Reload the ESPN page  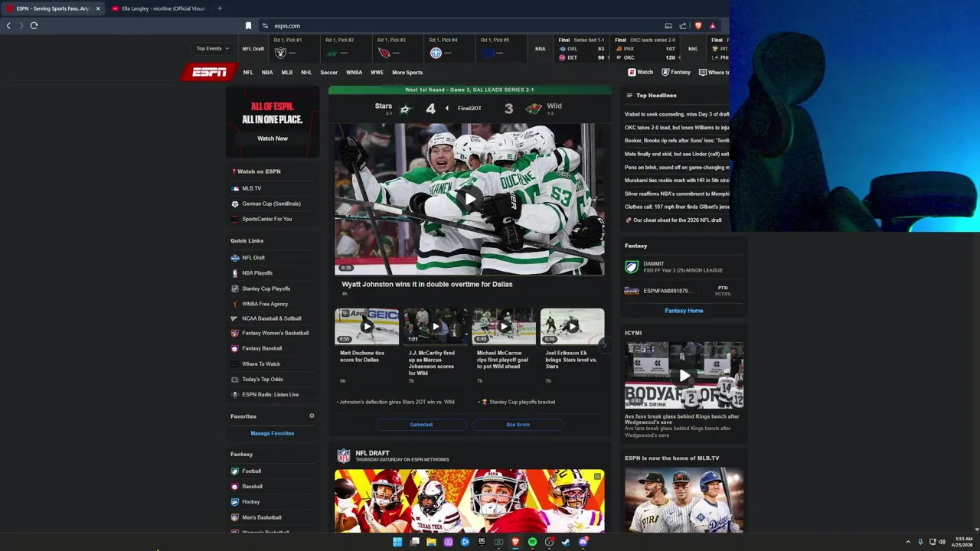click(x=34, y=25)
